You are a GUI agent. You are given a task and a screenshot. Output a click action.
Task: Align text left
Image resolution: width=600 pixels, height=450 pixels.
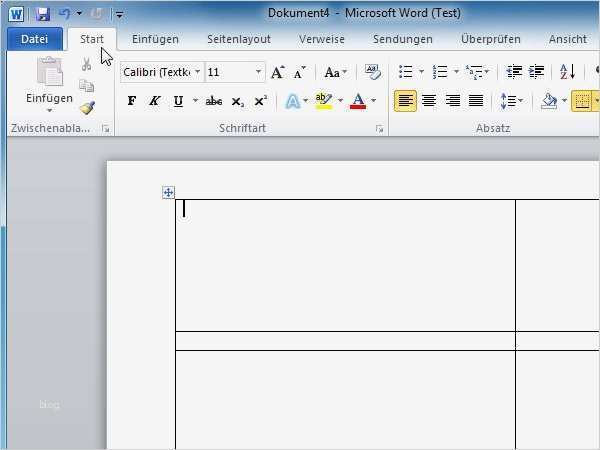pos(405,101)
